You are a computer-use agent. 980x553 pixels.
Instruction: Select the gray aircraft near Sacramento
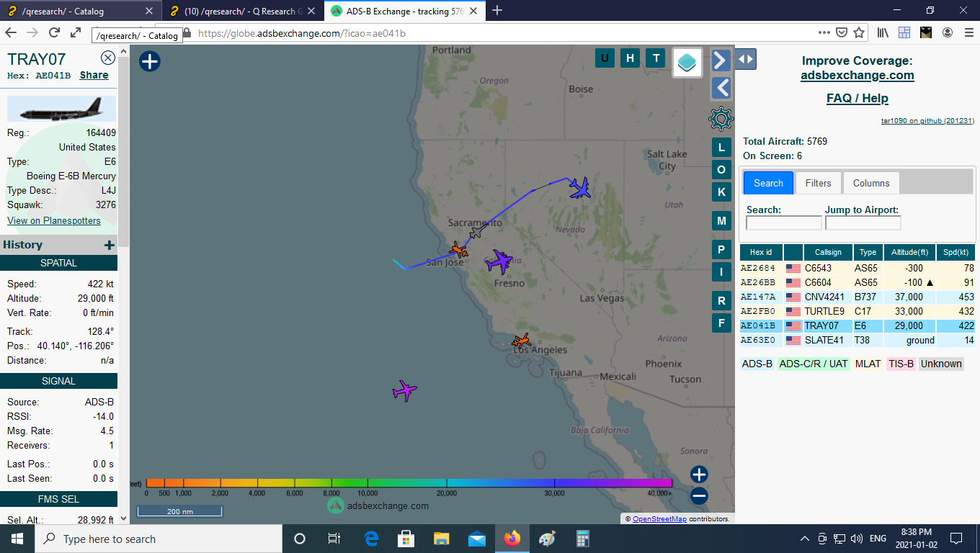pyautogui.click(x=476, y=231)
